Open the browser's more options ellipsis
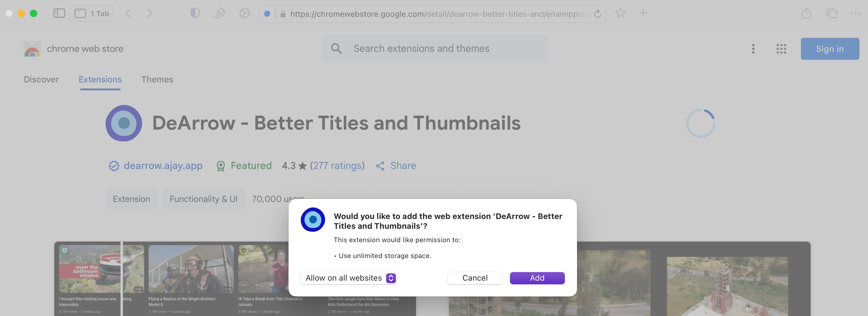868x316 pixels. pos(855,13)
